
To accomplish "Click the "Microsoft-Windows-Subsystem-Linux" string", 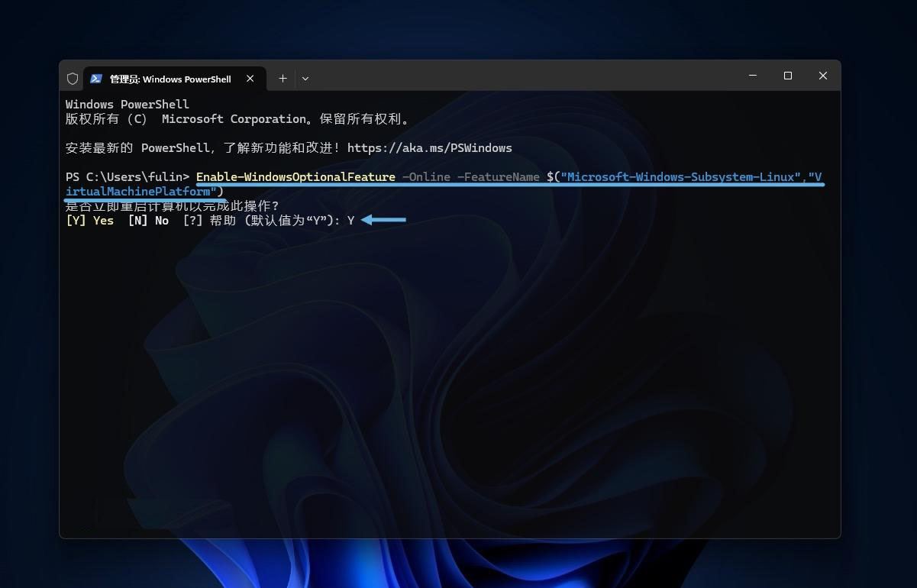I will [x=681, y=177].
